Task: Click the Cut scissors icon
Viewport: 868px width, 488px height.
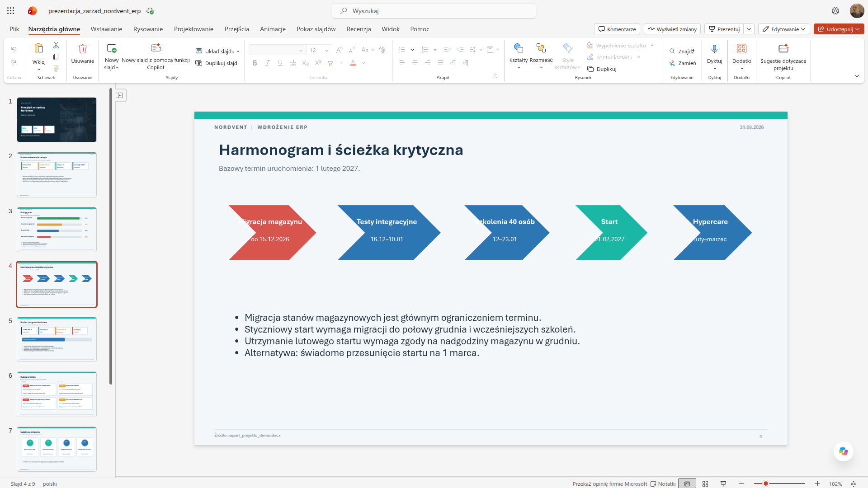Action: click(56, 45)
